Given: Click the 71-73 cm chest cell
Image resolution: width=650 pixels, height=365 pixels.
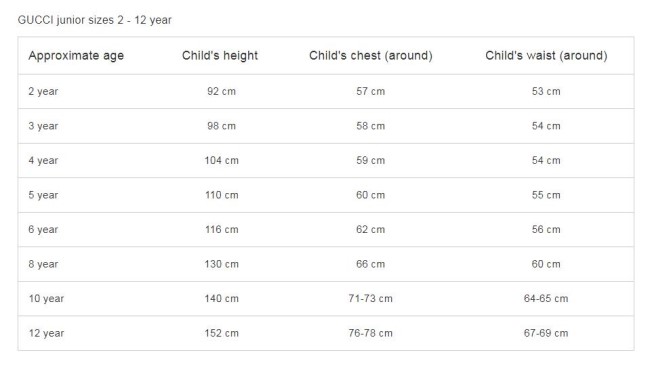Looking at the screenshot, I should click(371, 299).
